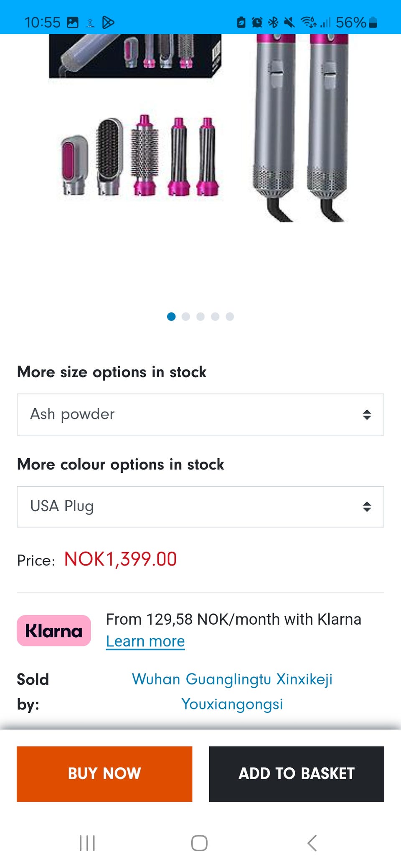401x868 pixels.
Task: Go back using the navigation arrow
Action: click(312, 843)
